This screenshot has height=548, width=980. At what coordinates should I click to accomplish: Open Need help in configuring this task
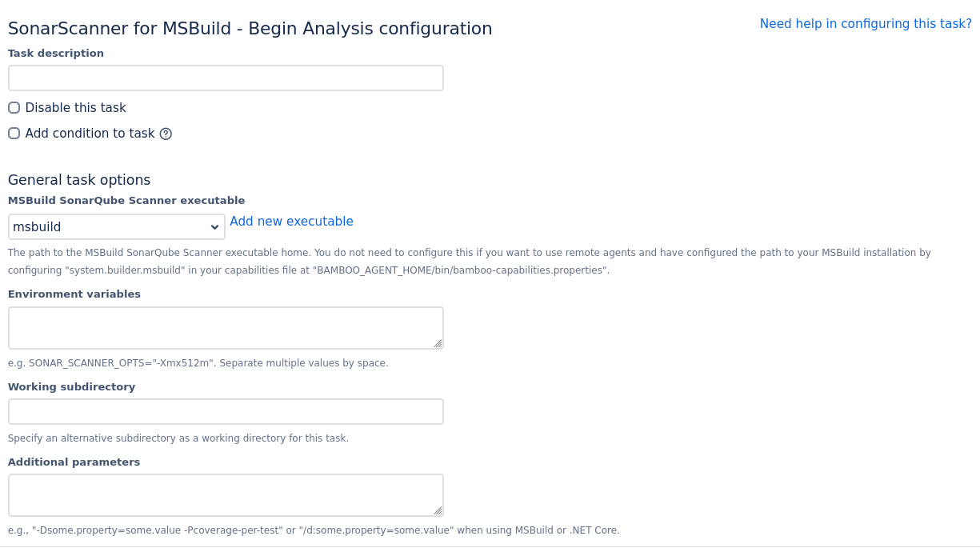click(866, 24)
